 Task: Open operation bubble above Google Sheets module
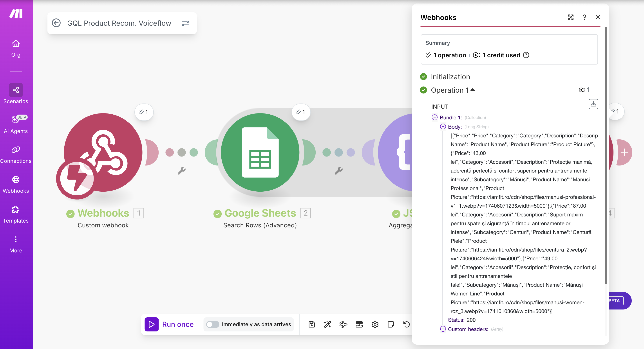tap(301, 112)
